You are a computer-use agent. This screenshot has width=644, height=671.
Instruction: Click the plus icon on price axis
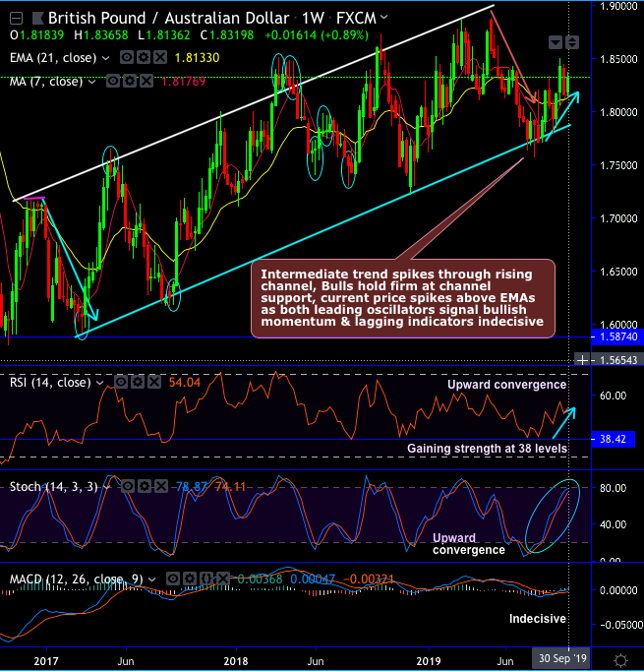click(582, 360)
